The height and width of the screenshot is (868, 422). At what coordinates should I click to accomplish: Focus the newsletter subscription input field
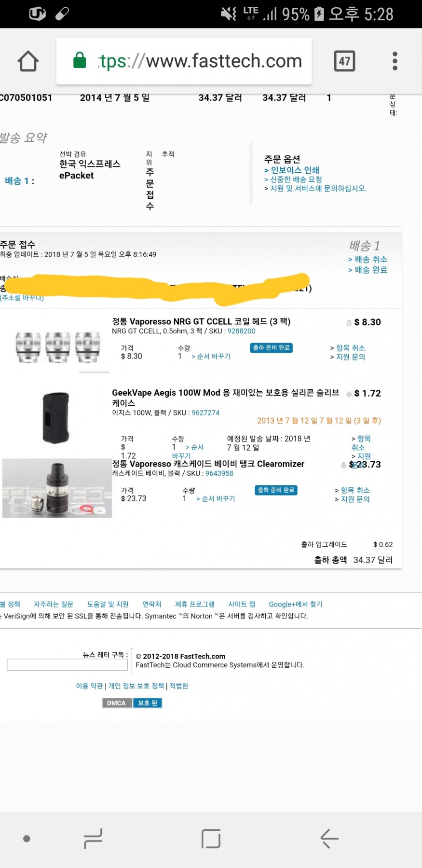point(67,665)
